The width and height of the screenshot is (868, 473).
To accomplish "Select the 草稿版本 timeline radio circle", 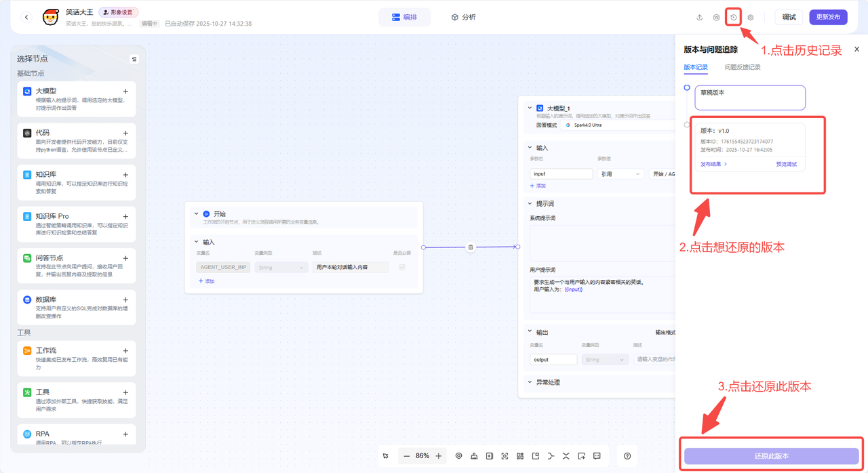I will tap(687, 88).
